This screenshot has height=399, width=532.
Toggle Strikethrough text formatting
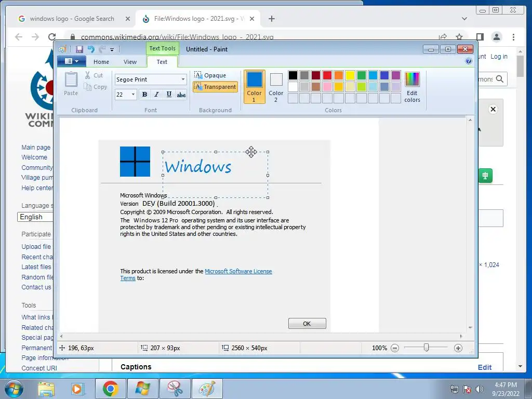(181, 95)
